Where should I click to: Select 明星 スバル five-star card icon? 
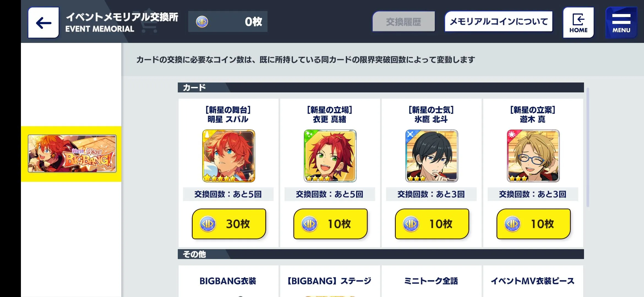pos(228,156)
